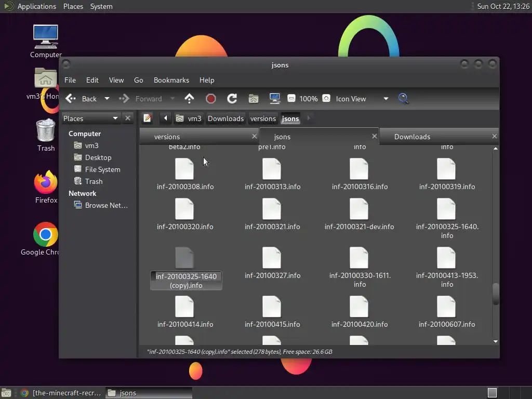Open vm3's Home desktop folder
The width and height of the screenshot is (532, 399).
click(x=46, y=78)
